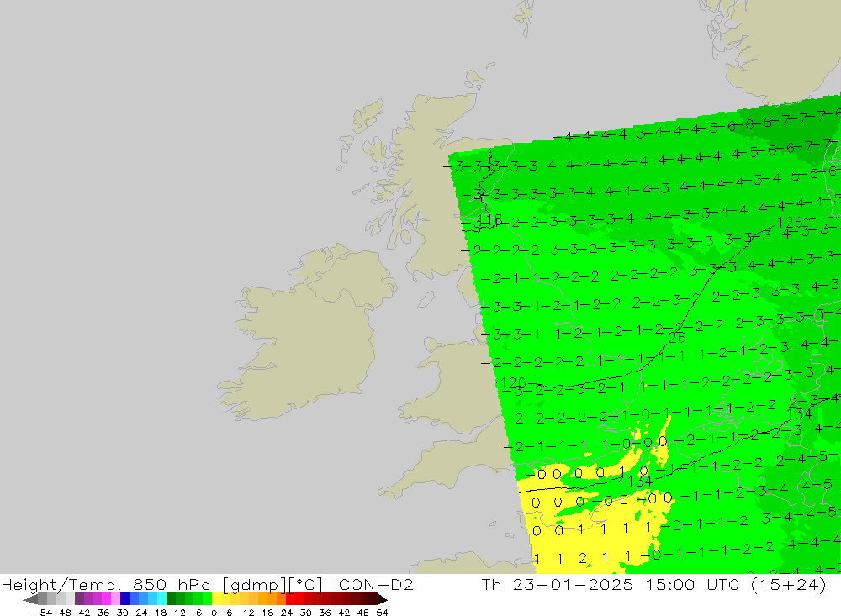Click the '-12' legend label

point(176,613)
